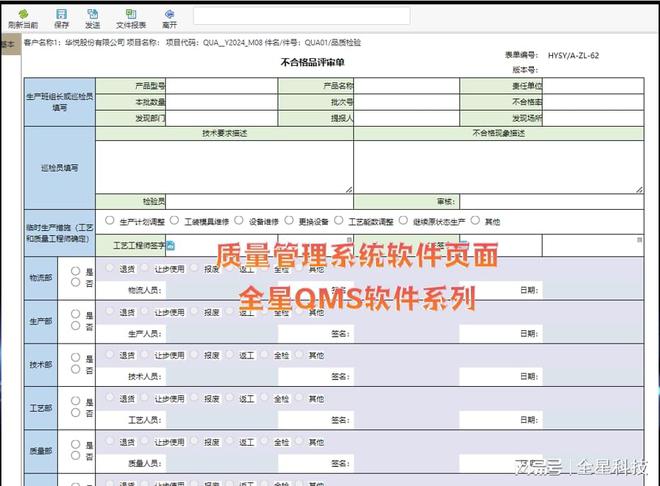The width and height of the screenshot is (660, 486).
Task: Click project code text QUA_Y2024_M08
Action: (232, 42)
